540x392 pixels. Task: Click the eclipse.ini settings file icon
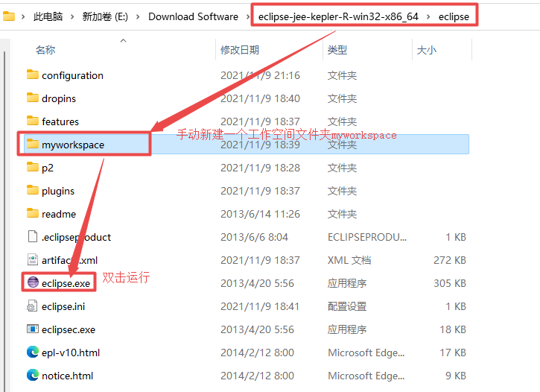coord(32,306)
